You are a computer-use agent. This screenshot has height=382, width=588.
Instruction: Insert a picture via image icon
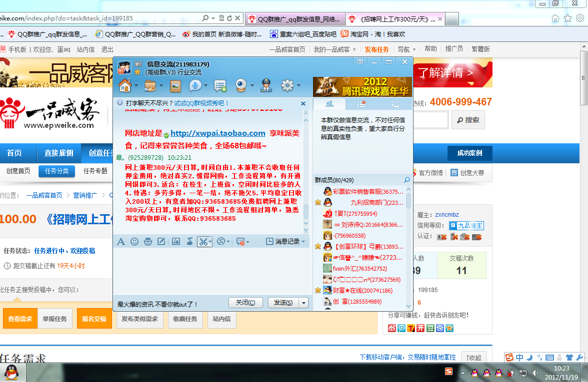click(x=176, y=242)
